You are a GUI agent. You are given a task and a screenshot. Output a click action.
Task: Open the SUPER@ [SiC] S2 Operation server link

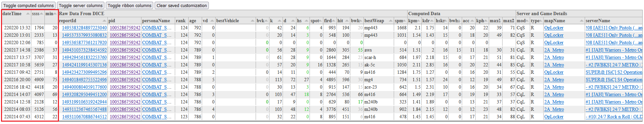(614, 72)
